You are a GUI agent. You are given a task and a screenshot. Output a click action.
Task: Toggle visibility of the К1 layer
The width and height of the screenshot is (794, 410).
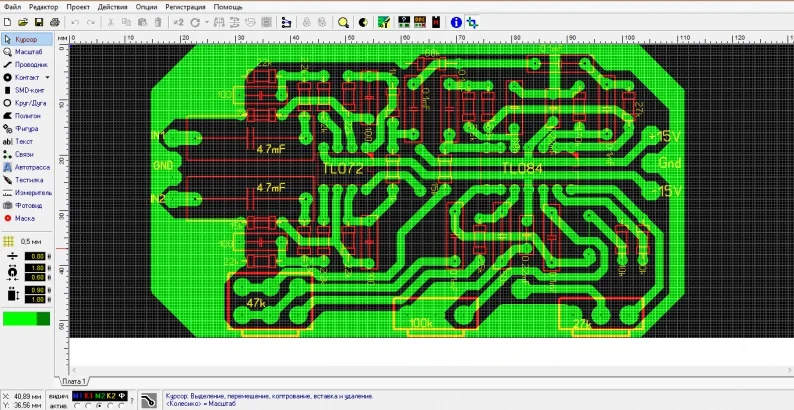pos(89,395)
